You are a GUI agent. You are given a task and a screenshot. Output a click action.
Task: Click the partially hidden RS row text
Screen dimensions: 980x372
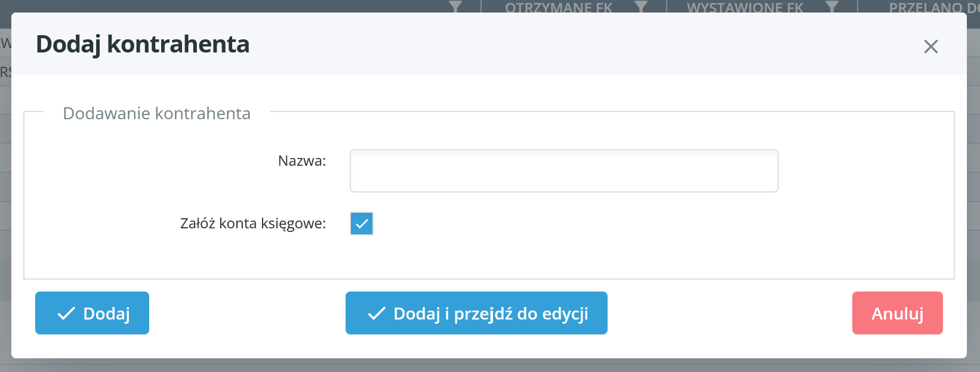point(5,73)
